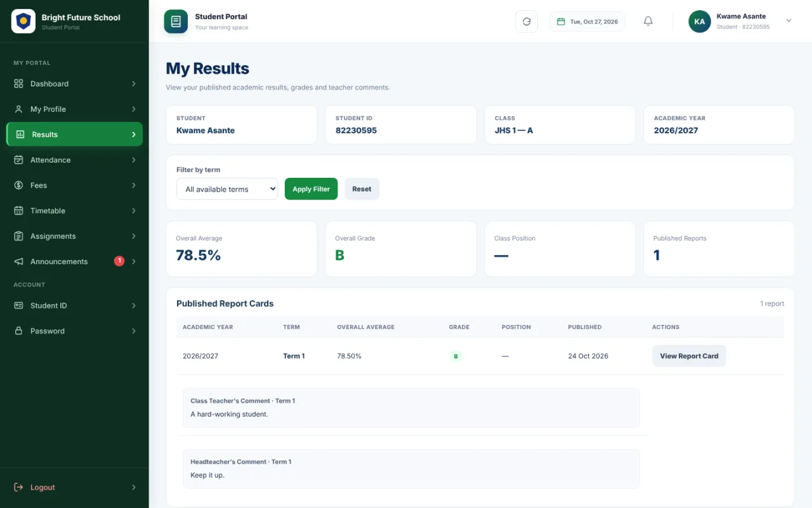The height and width of the screenshot is (508, 812).
Task: Click the Timetable calendar icon
Action: [18, 211]
